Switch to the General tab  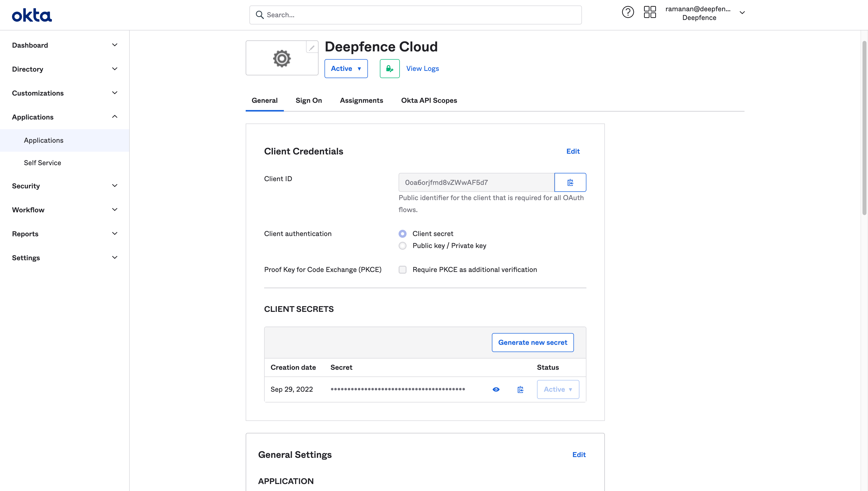265,101
